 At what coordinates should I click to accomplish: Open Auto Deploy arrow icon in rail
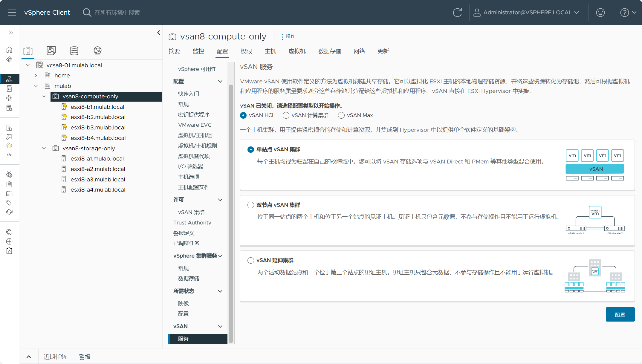point(9,137)
